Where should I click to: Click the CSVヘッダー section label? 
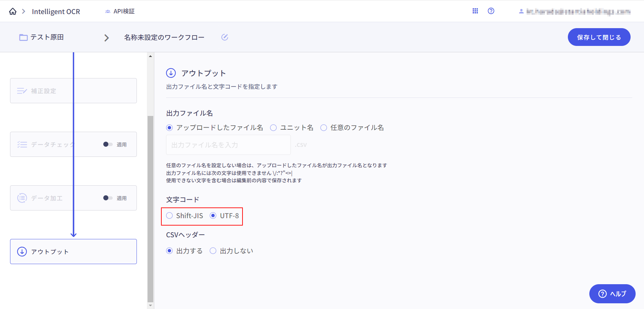point(185,235)
